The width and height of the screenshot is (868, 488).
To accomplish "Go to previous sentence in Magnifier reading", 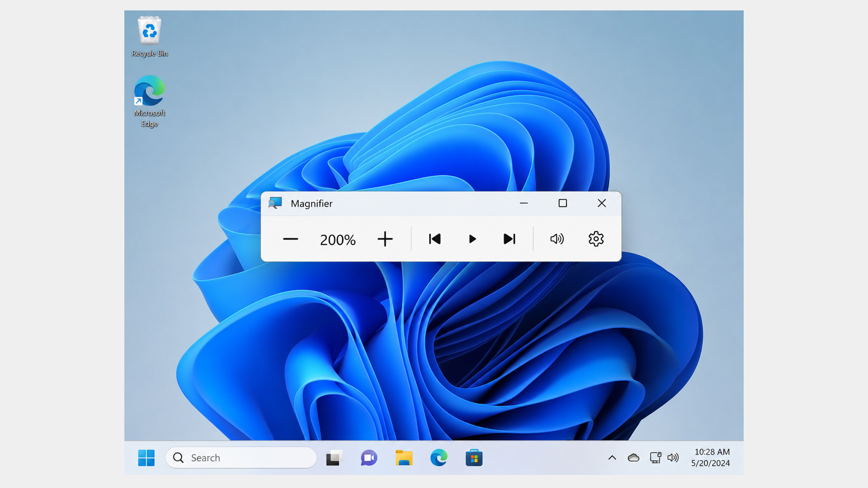I will coord(434,239).
